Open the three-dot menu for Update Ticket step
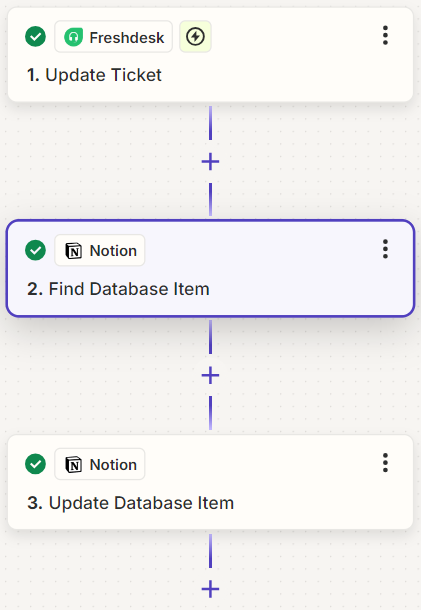The width and height of the screenshot is (421, 610). coord(385,35)
